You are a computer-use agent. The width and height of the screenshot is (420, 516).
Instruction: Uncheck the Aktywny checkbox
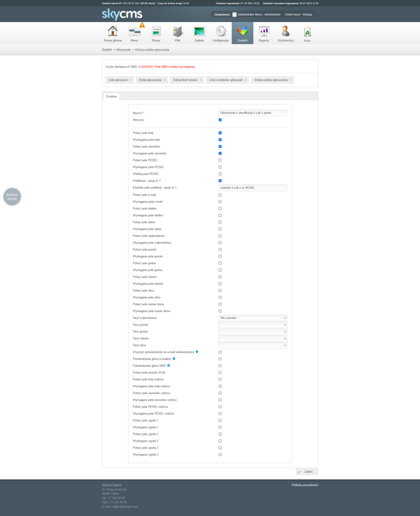click(x=220, y=120)
